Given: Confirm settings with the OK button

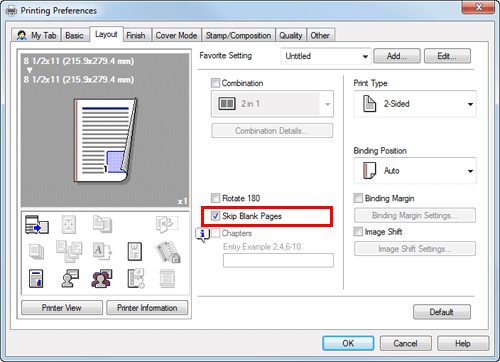Looking at the screenshot, I should [348, 343].
